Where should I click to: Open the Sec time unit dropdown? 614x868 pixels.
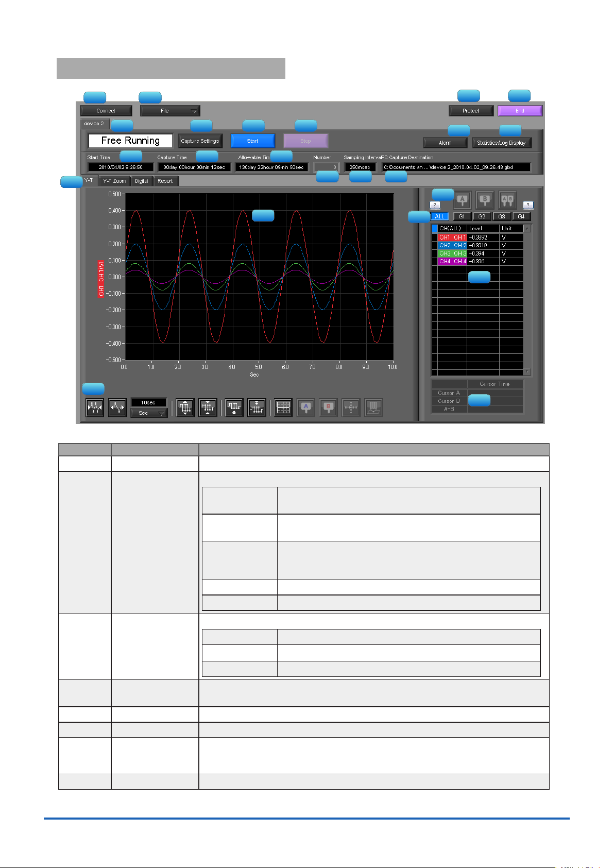click(149, 413)
